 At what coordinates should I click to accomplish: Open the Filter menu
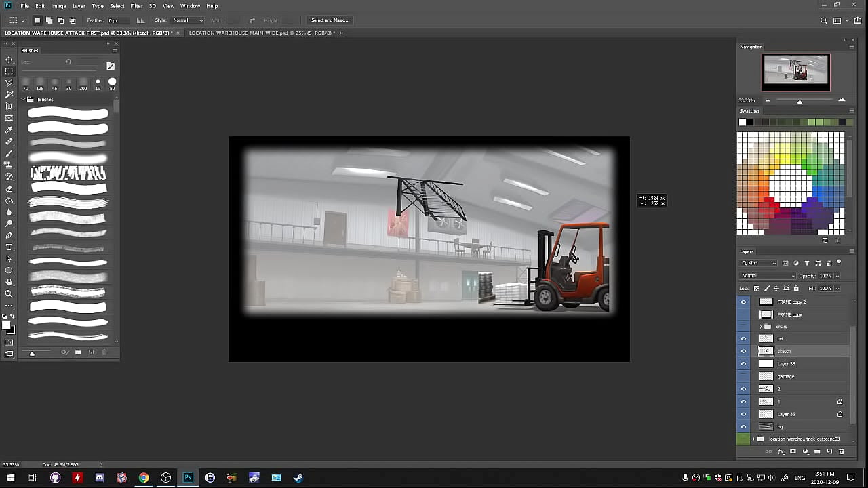click(x=136, y=6)
